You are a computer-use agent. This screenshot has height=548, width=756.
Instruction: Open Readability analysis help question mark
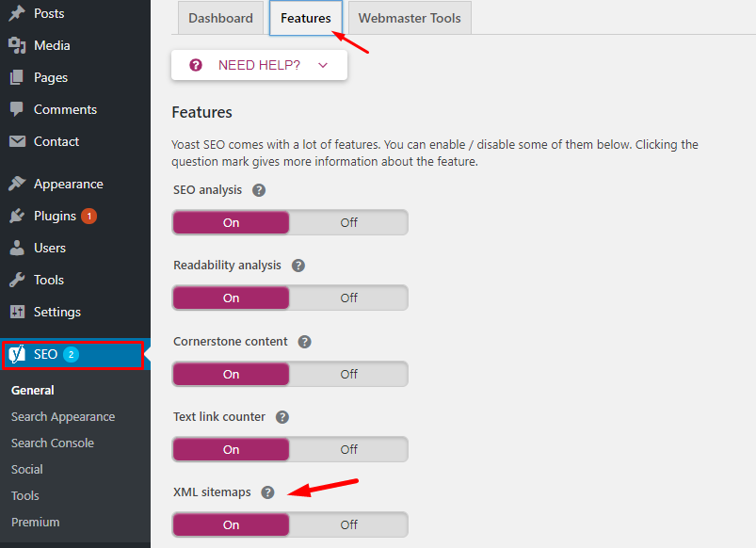tap(298, 266)
